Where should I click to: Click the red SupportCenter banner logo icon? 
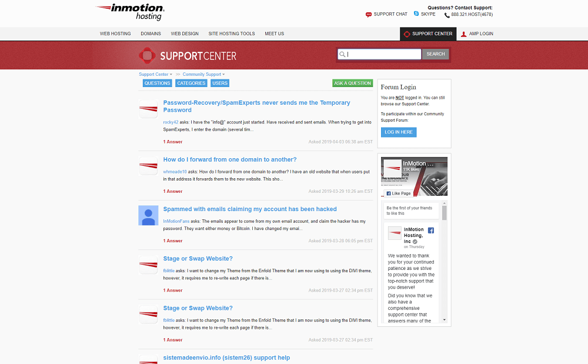pyautogui.click(x=147, y=55)
